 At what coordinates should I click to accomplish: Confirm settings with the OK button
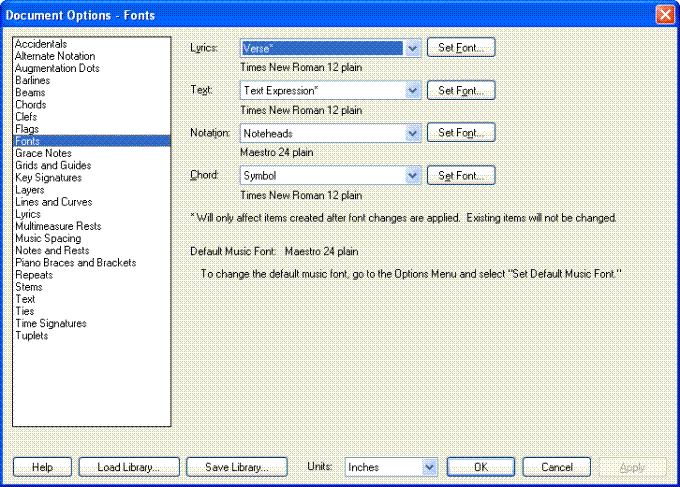click(480, 467)
